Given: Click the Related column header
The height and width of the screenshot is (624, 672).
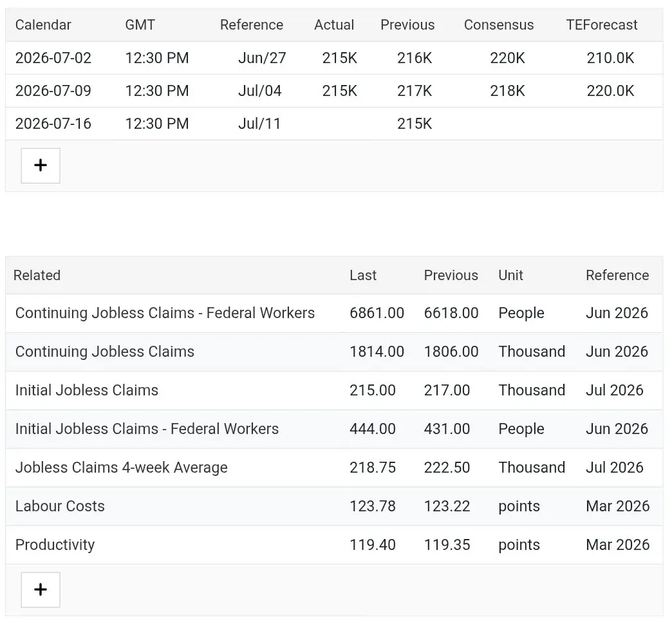Looking at the screenshot, I should tap(37, 276).
